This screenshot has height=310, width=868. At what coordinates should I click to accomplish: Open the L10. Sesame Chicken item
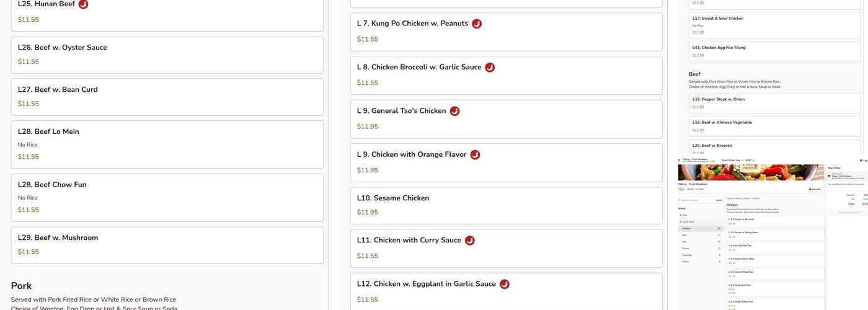[506, 205]
